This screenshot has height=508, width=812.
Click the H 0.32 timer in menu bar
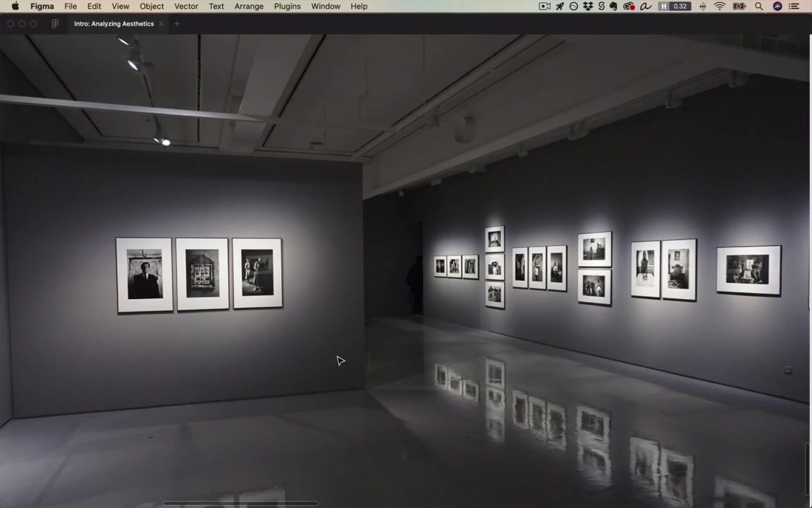pos(675,6)
